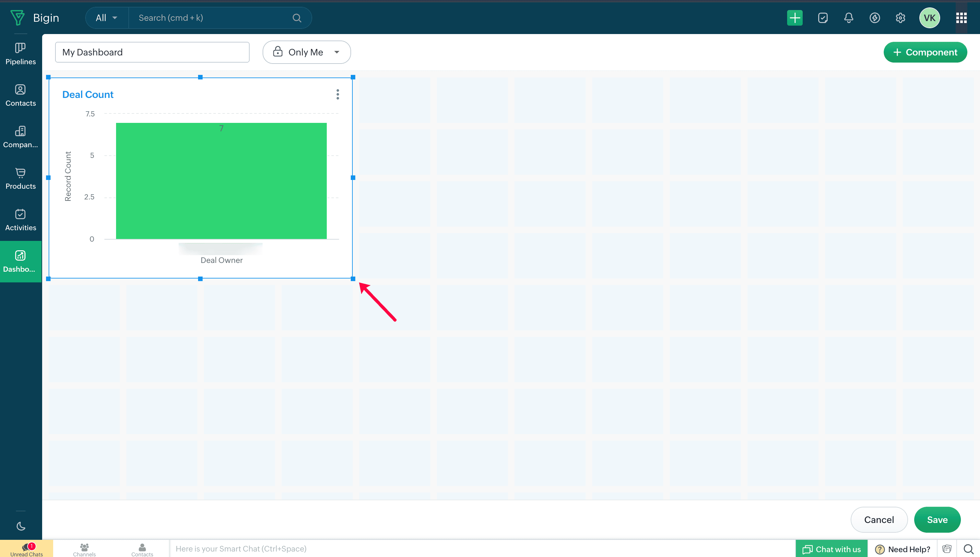Open the notifications bell
Image resolution: width=980 pixels, height=557 pixels.
tap(848, 18)
